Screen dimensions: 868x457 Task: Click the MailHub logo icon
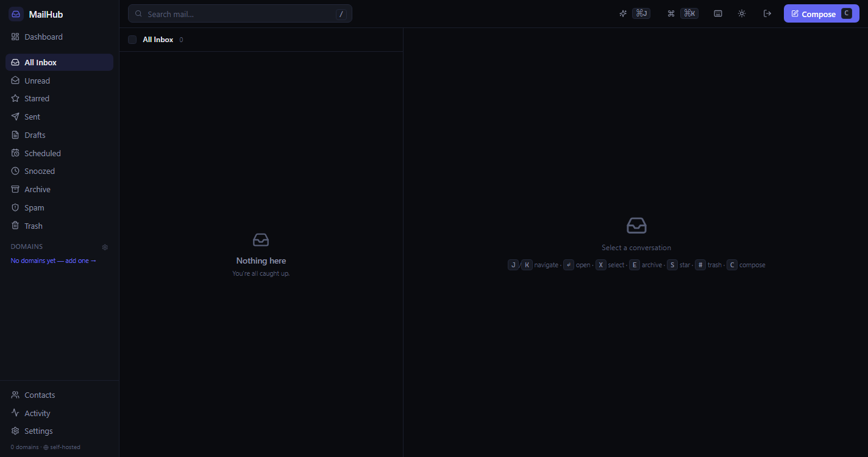(x=16, y=14)
